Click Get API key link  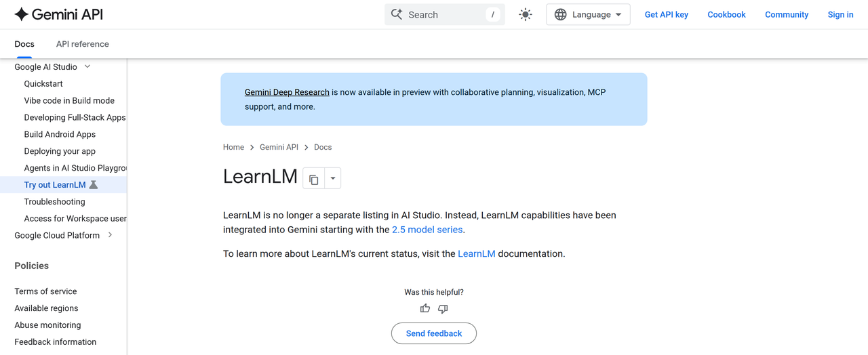coord(667,14)
